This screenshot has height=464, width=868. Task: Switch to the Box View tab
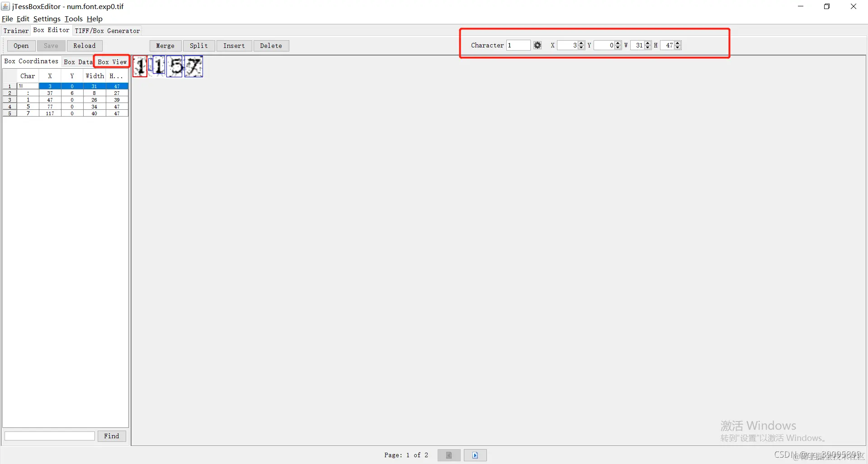[112, 62]
